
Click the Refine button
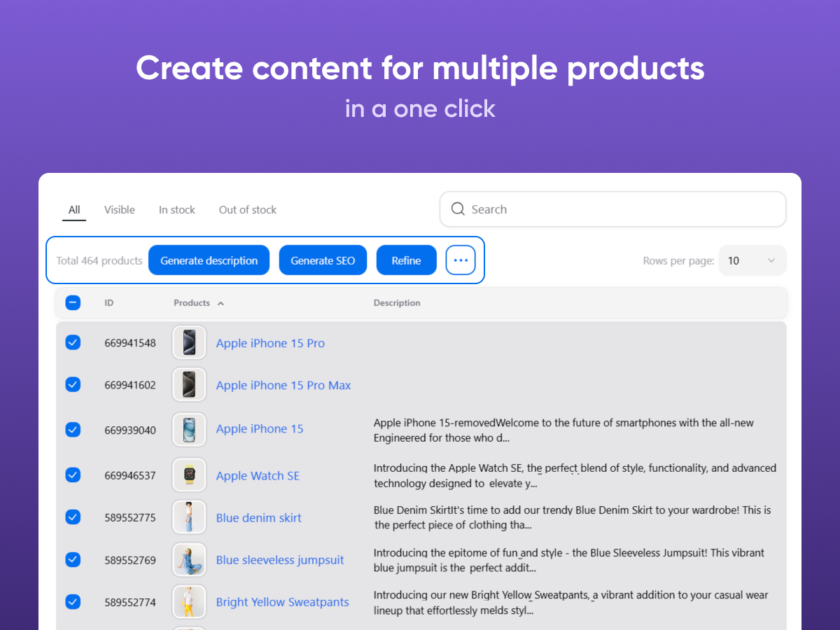click(x=407, y=260)
